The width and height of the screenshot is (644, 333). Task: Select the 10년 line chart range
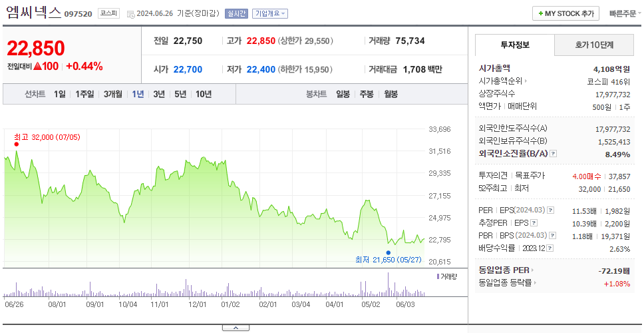(x=204, y=94)
